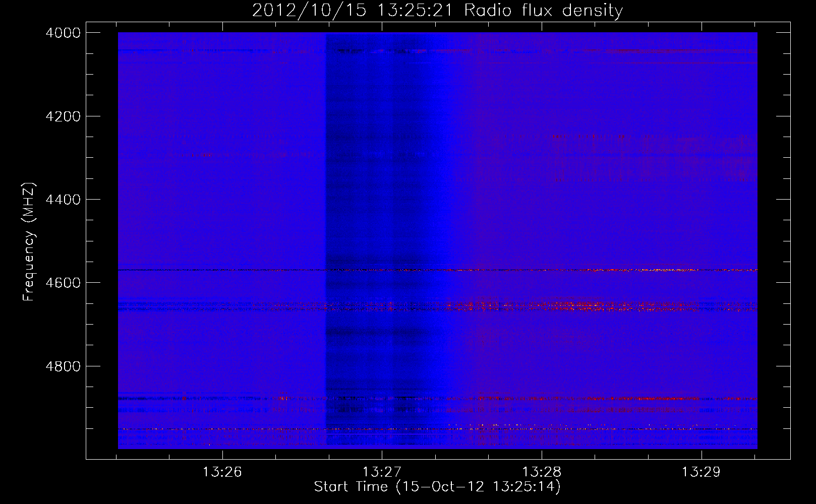Click the '13:28' time axis label
This screenshot has height=504, width=816.
point(542,472)
